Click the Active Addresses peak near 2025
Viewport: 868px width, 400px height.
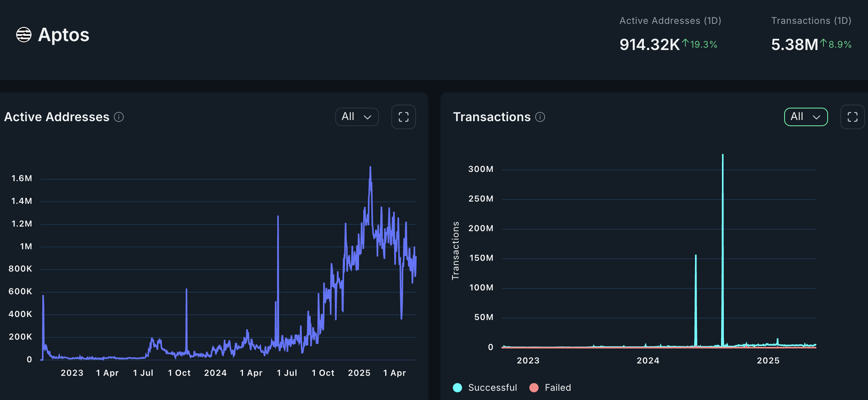(370, 168)
